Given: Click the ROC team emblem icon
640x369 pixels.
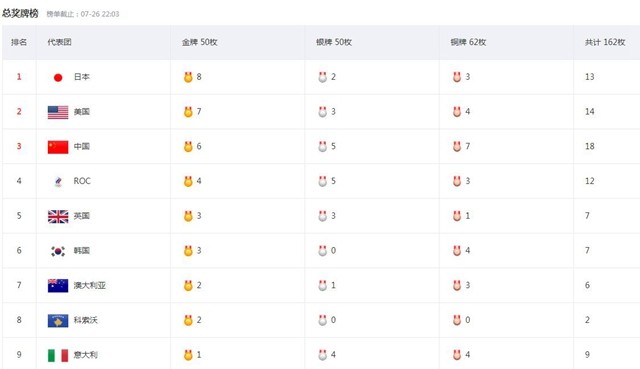Looking at the screenshot, I should click(58, 181).
